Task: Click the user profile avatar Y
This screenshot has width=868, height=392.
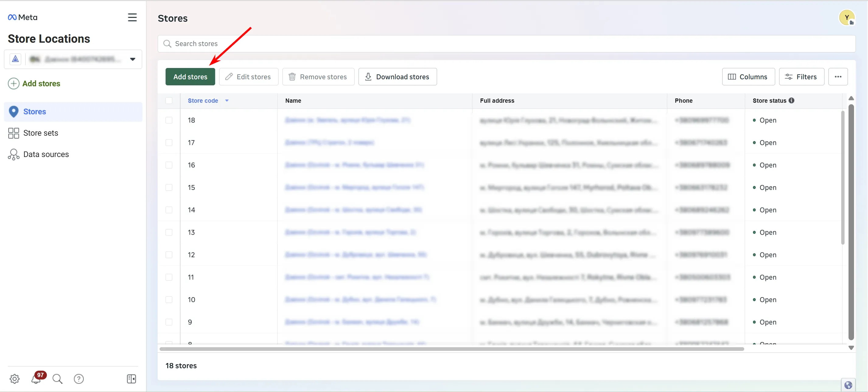Action: tap(846, 18)
